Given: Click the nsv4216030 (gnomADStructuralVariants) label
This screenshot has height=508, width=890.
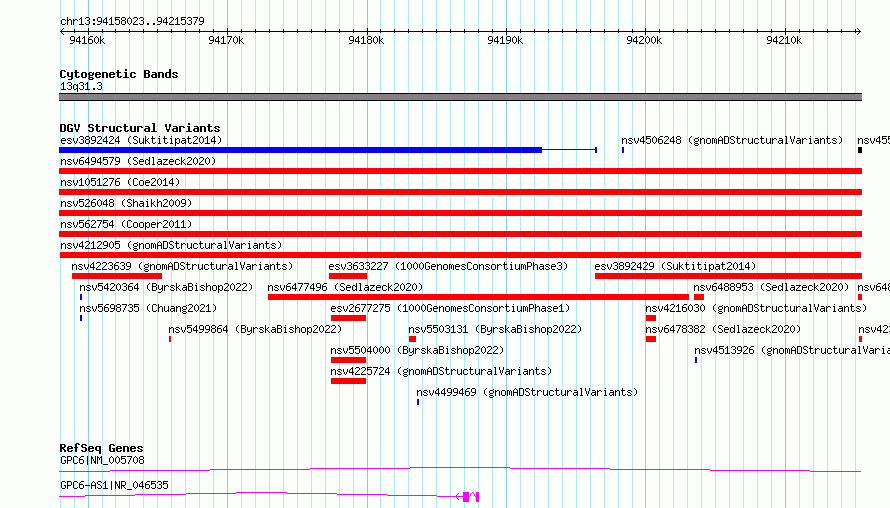Looking at the screenshot, I should pyautogui.click(x=756, y=308).
